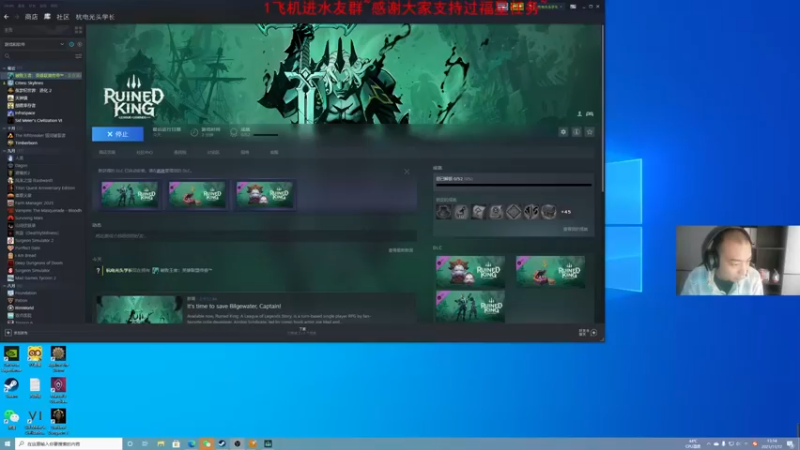Select Sid Meier's Civilization VI in list
This screenshot has width=800, height=450.
tap(39, 120)
